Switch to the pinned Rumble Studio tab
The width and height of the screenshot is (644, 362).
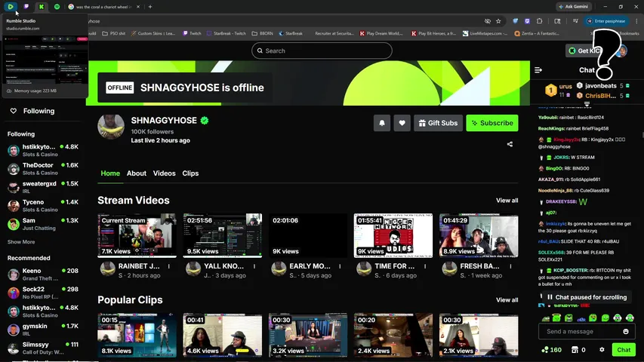point(11,7)
